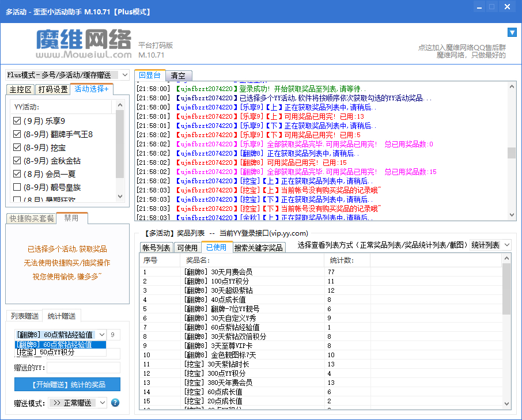Viewport: 522px width, 420px height.
Task: Minimize the 歪歪小活动助手 window
Action: pyautogui.click(x=479, y=7)
